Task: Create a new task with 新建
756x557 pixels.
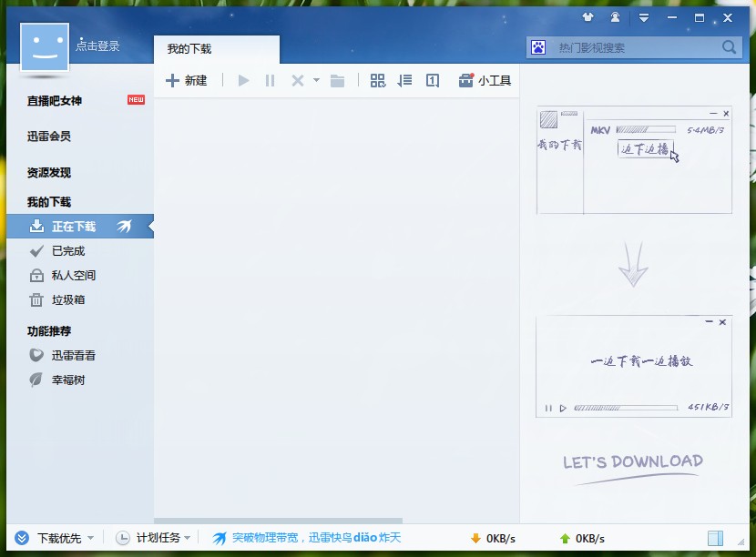Action: pos(187,80)
